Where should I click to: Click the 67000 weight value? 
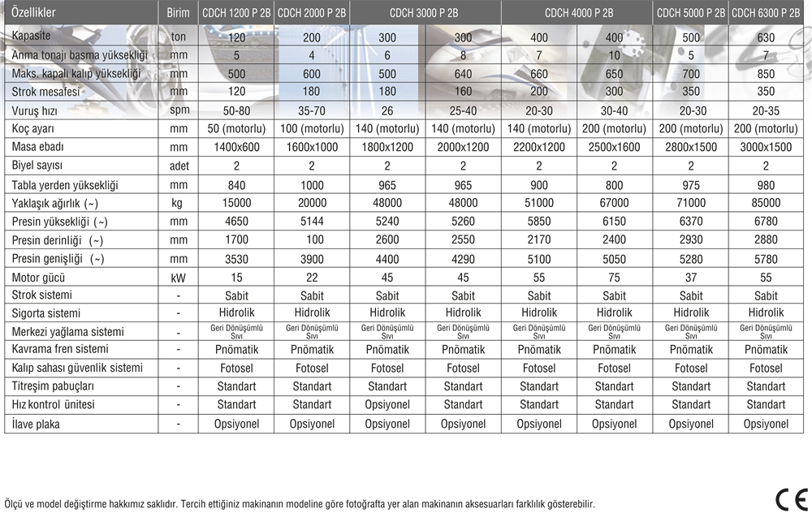[614, 203]
